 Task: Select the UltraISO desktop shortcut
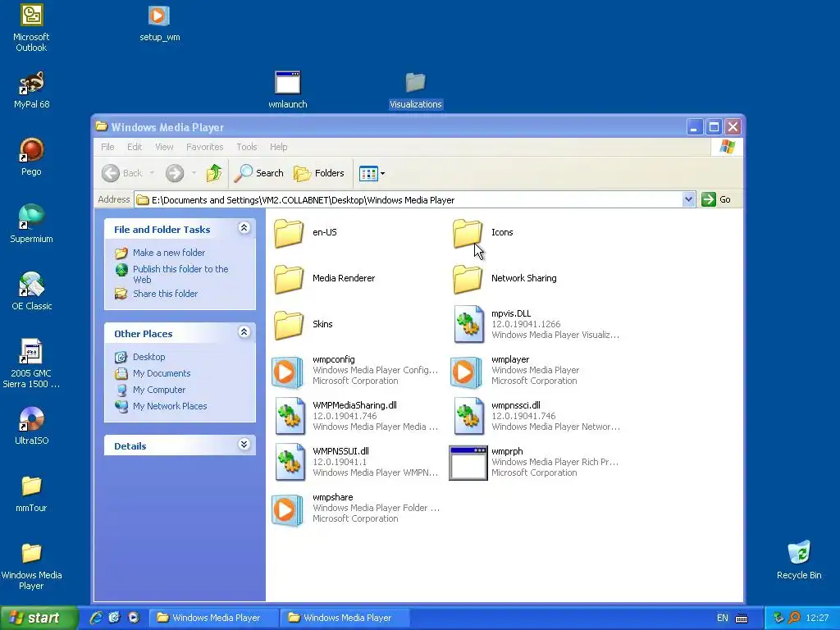coord(31,426)
